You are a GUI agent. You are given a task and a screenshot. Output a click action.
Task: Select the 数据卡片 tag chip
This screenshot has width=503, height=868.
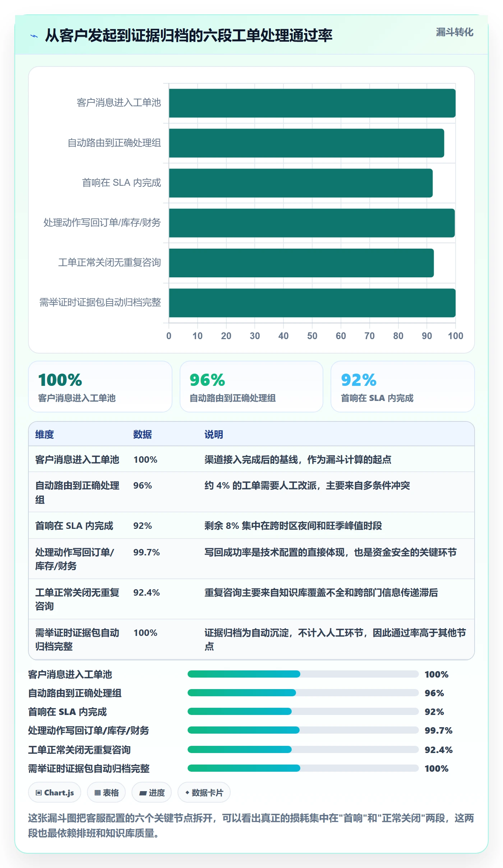[x=204, y=792]
